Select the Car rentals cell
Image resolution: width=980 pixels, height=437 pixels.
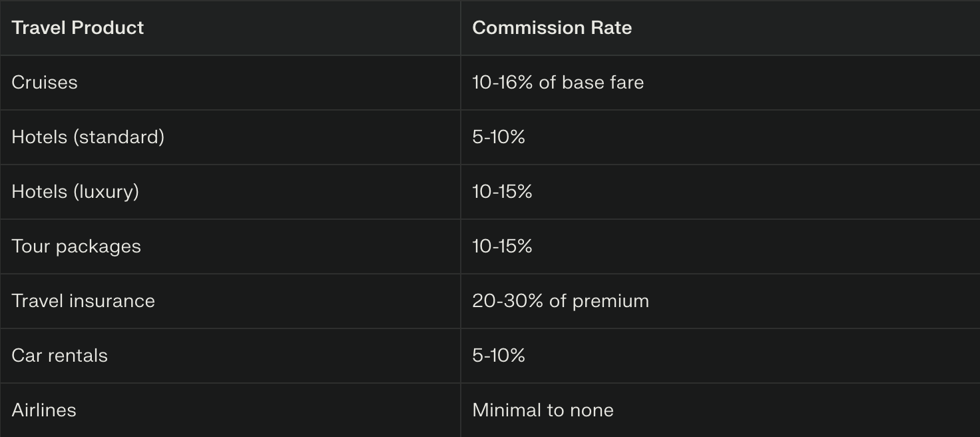click(x=59, y=355)
